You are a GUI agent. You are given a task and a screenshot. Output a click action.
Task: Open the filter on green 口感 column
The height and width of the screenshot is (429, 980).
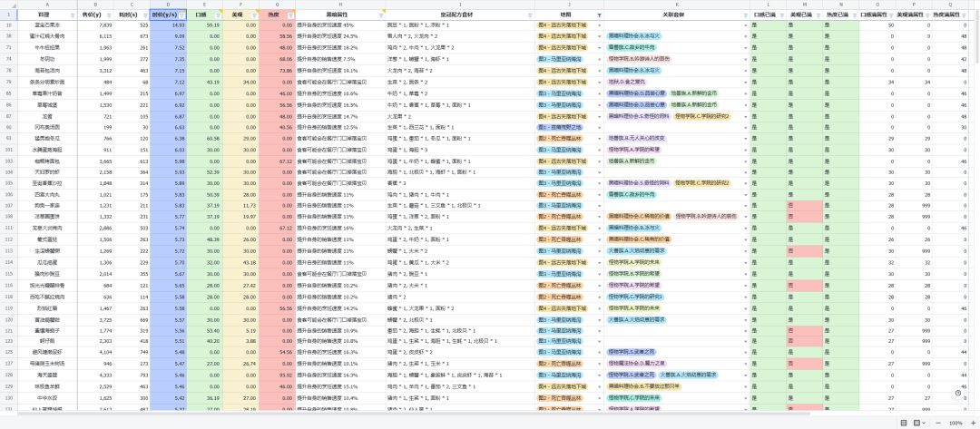click(x=218, y=15)
